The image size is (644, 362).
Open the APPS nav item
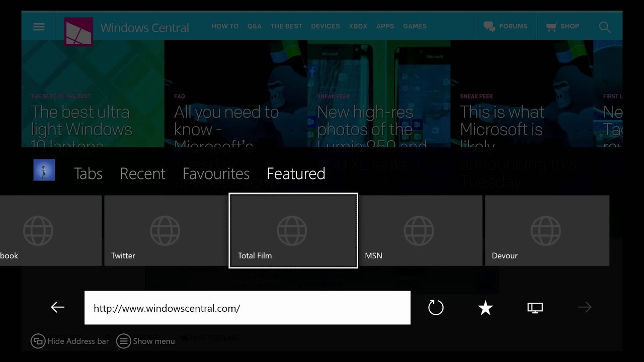[385, 26]
